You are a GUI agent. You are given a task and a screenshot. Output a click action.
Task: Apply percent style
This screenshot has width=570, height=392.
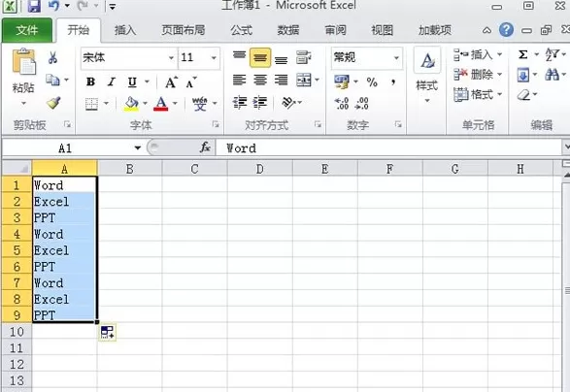point(372,82)
